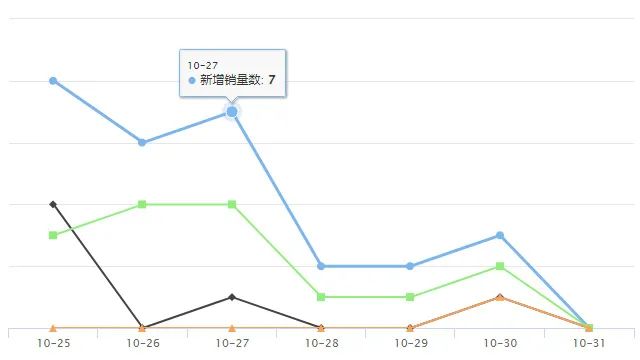Image resolution: width=640 pixels, height=360 pixels.
Task: Select the 10-31 x-axis label
Action: (x=589, y=343)
